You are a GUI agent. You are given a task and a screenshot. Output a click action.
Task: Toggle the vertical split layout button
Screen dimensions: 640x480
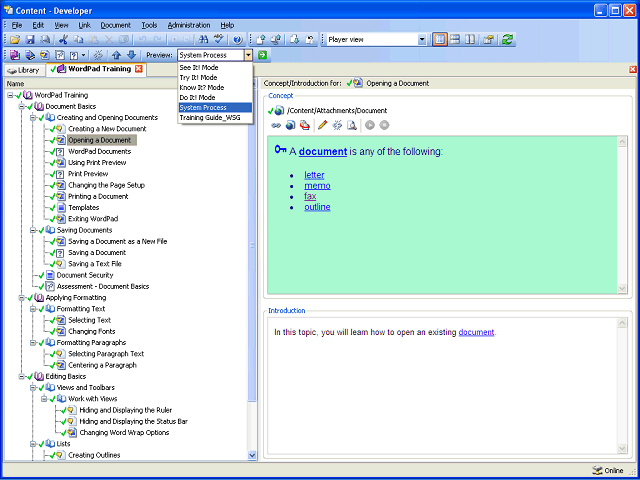[470, 40]
